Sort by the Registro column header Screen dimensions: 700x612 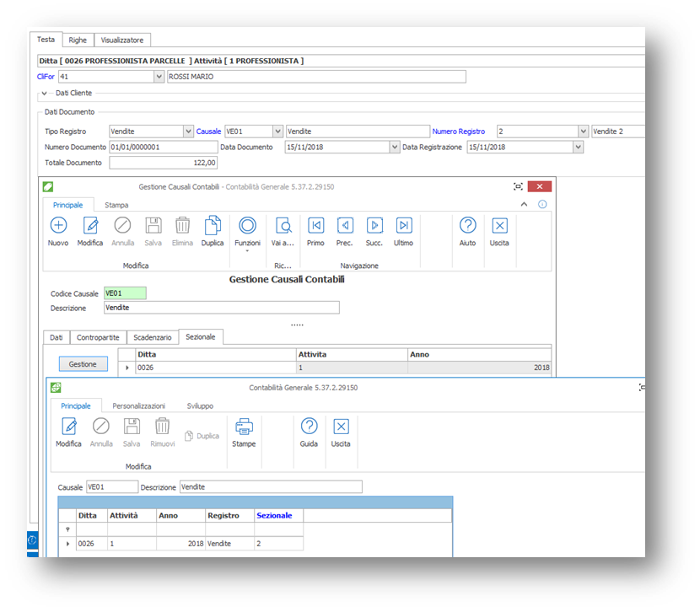pyautogui.click(x=229, y=516)
